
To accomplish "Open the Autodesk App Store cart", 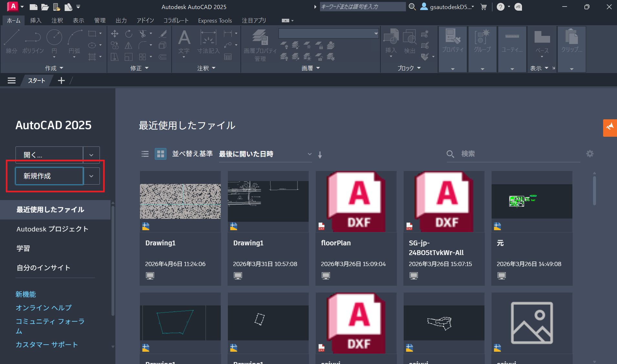I will (484, 7).
